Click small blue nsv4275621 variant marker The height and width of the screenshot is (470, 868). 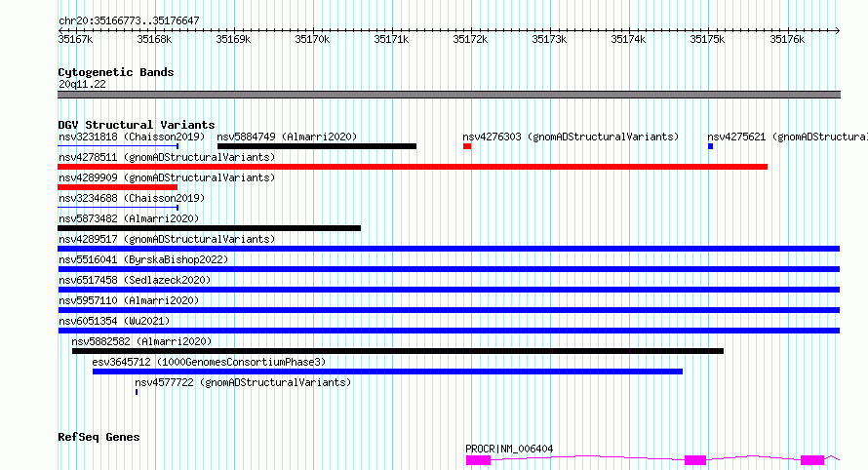710,146
